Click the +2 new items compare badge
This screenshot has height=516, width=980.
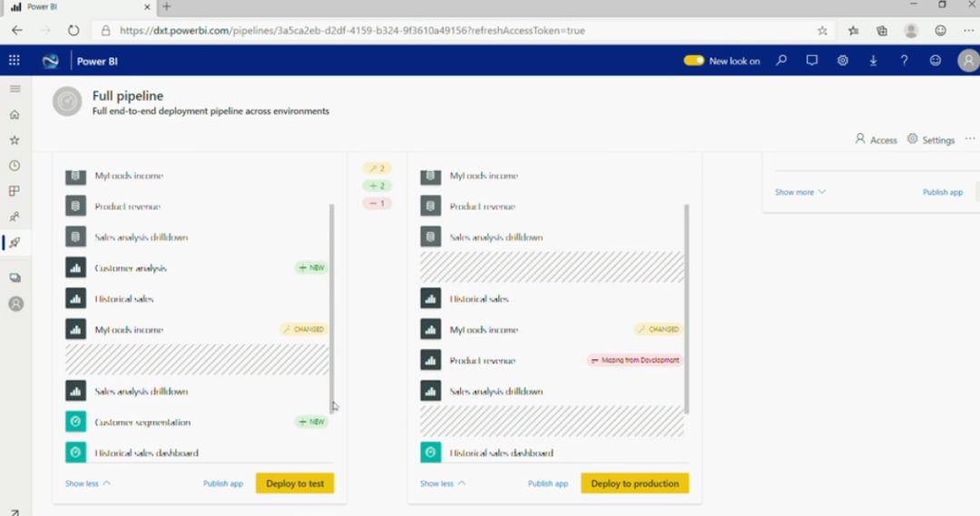point(377,186)
